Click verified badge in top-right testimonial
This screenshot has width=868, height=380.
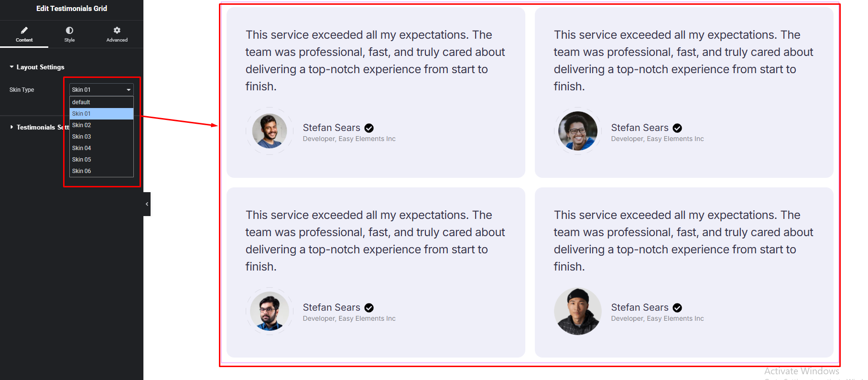pos(677,128)
